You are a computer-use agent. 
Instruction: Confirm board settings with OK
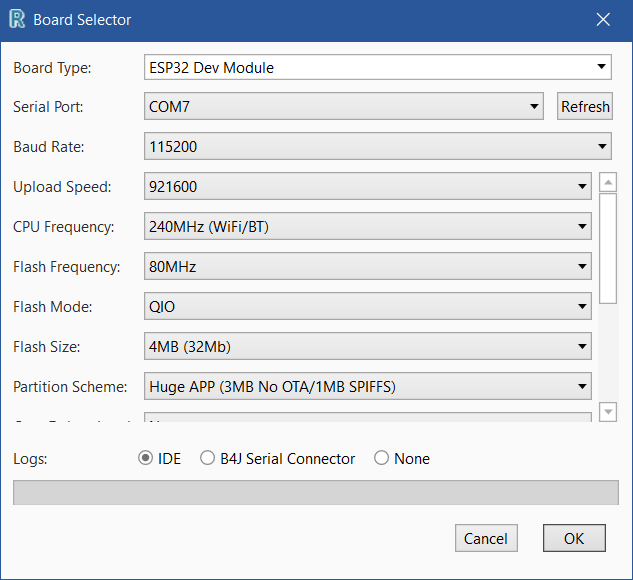point(574,538)
